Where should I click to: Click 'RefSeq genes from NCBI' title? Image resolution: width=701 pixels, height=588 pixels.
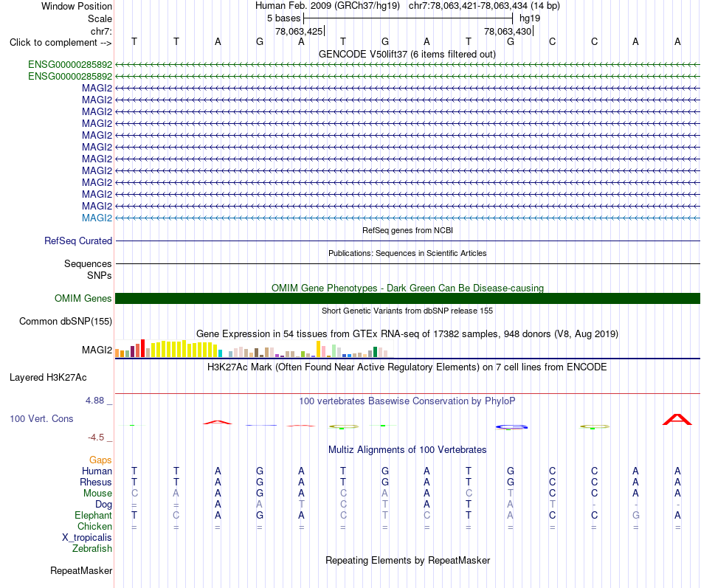pos(407,230)
